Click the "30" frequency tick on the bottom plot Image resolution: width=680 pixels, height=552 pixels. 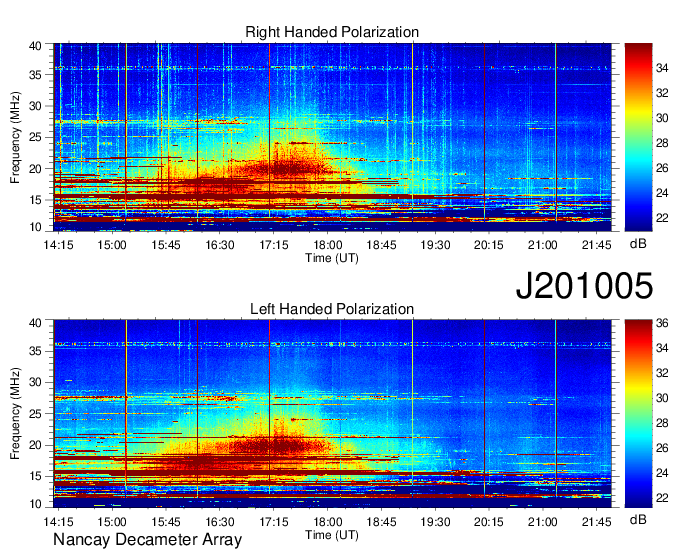(35, 382)
